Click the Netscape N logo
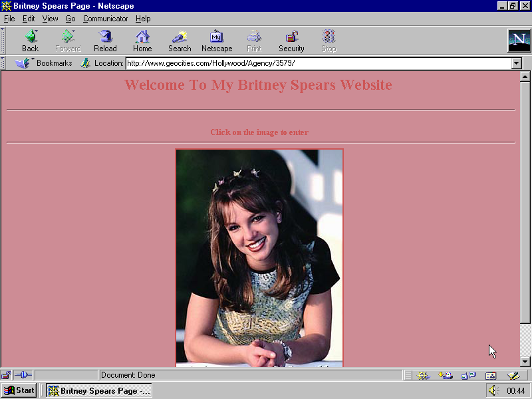532x399 pixels. (x=519, y=41)
